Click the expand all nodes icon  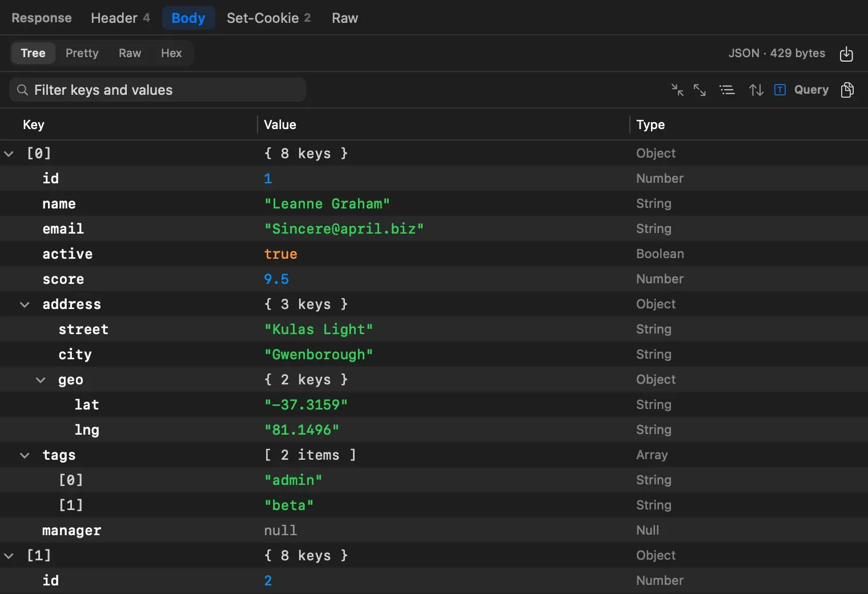coord(700,90)
